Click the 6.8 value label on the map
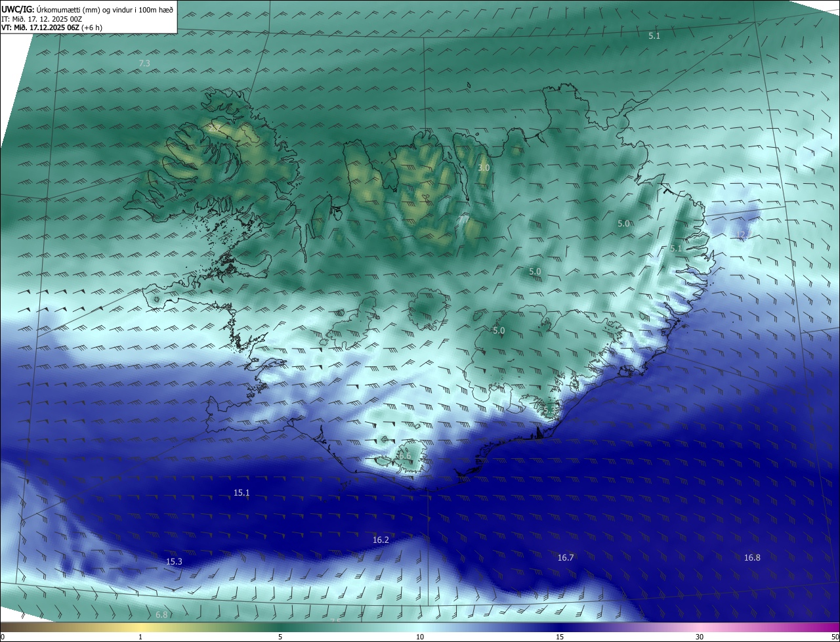 pos(161,615)
